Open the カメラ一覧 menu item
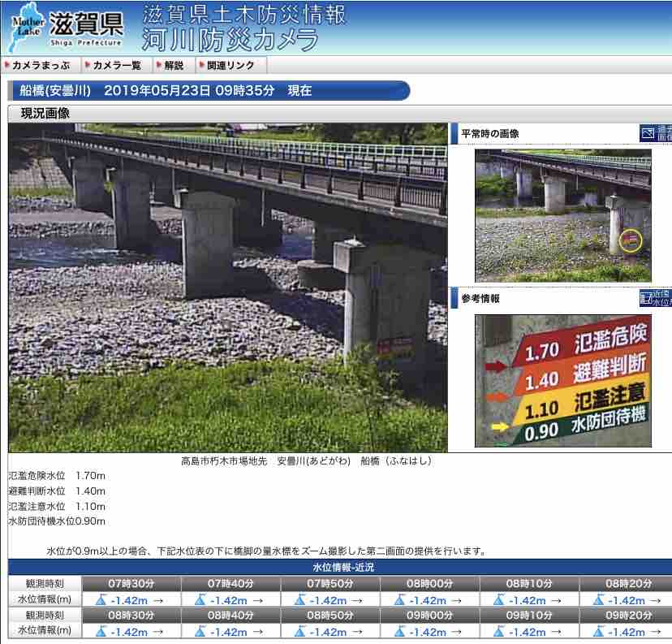 tap(116, 65)
